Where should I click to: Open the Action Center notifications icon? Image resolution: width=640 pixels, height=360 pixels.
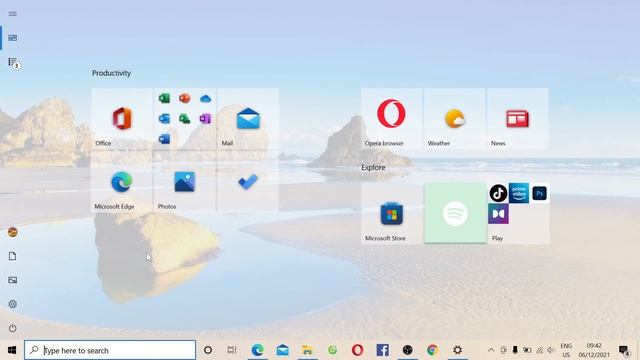(624, 350)
